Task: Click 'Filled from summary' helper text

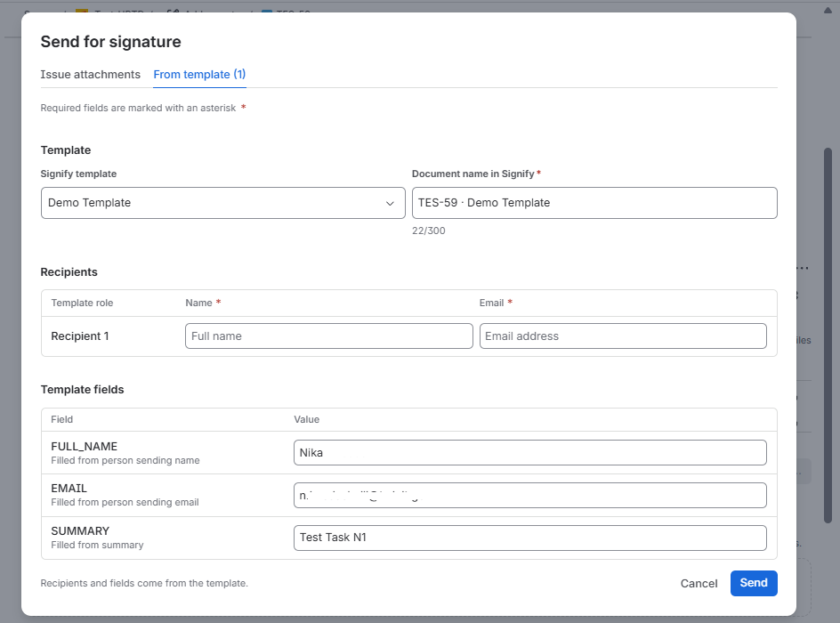Action: [97, 546]
